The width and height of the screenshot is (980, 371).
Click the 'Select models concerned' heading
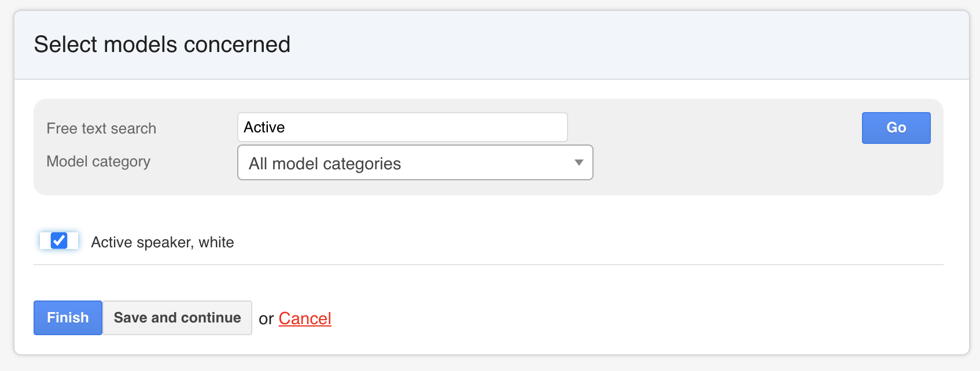click(162, 44)
